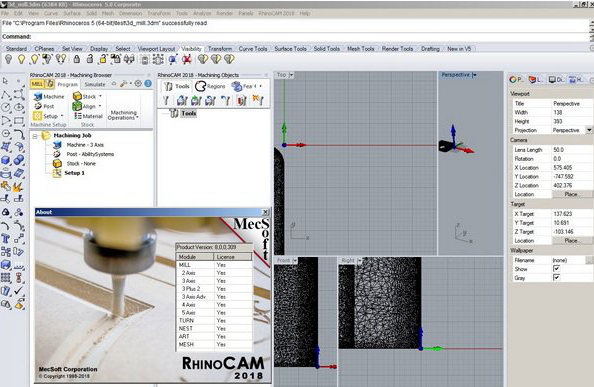Viewport: 594px width, 387px height.
Task: Open the Front viewport title dropdown arrow
Action: click(x=295, y=261)
